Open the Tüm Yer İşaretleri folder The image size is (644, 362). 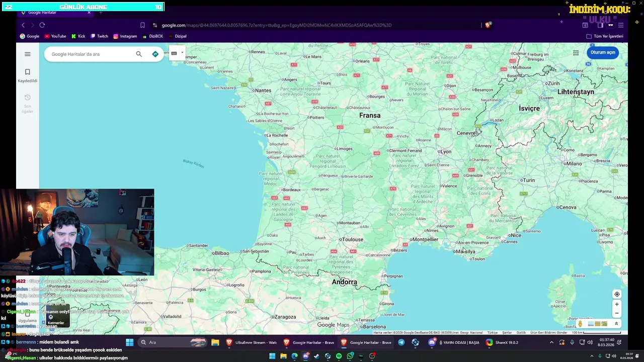(x=605, y=36)
